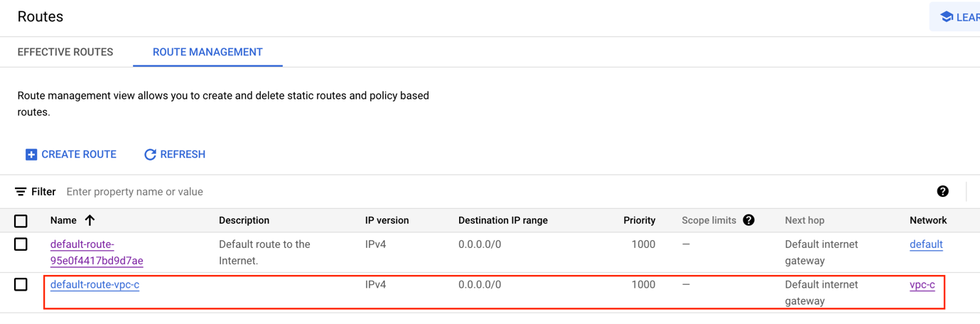Image resolution: width=980 pixels, height=324 pixels.
Task: Sort by Destination IP range header
Action: click(x=502, y=220)
